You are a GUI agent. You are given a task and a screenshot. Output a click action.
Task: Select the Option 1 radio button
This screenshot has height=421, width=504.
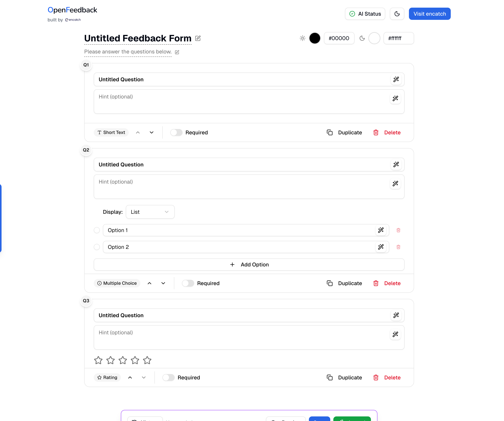(97, 230)
